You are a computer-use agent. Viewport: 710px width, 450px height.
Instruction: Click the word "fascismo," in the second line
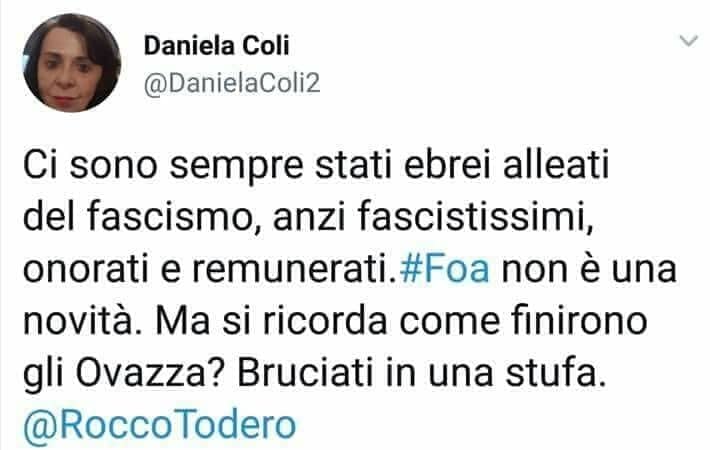(x=173, y=217)
